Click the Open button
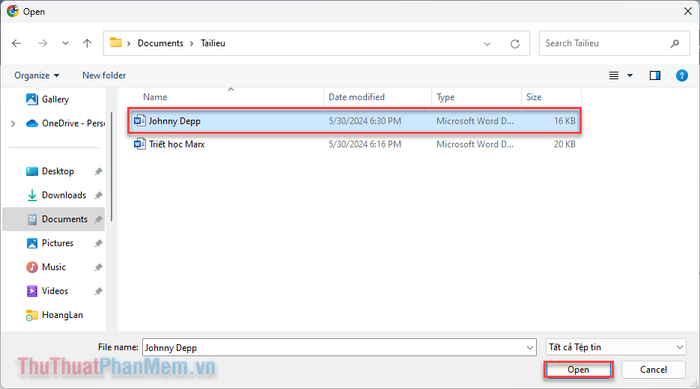The image size is (700, 389). click(x=578, y=370)
